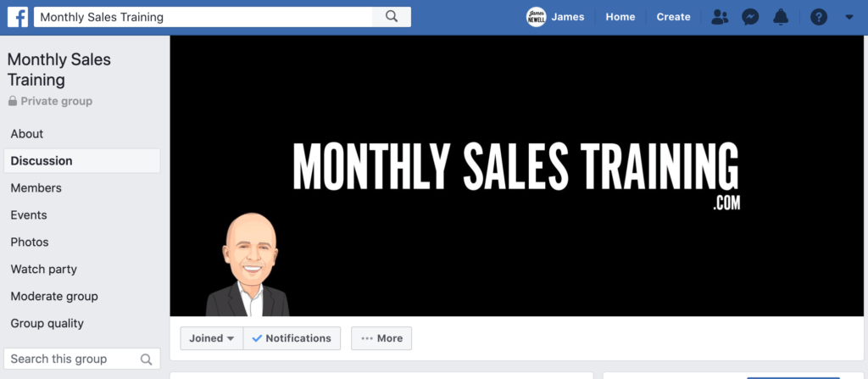868x379 pixels.
Task: Open the Messenger icon
Action: click(750, 17)
